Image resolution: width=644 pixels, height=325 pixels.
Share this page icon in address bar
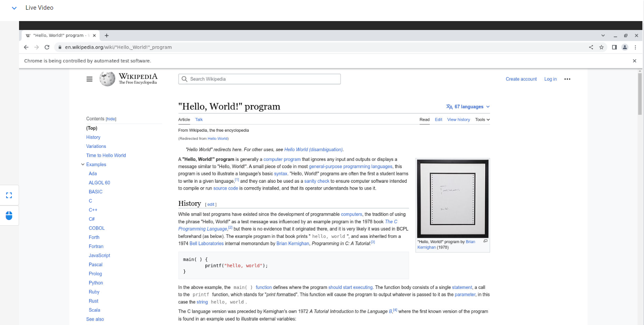(591, 47)
